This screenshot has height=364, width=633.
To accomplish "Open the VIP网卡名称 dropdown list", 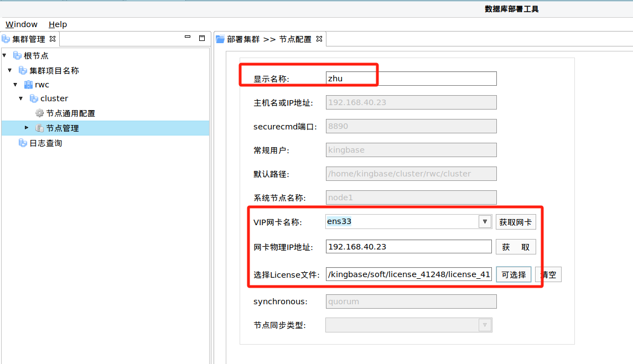I will tap(485, 222).
